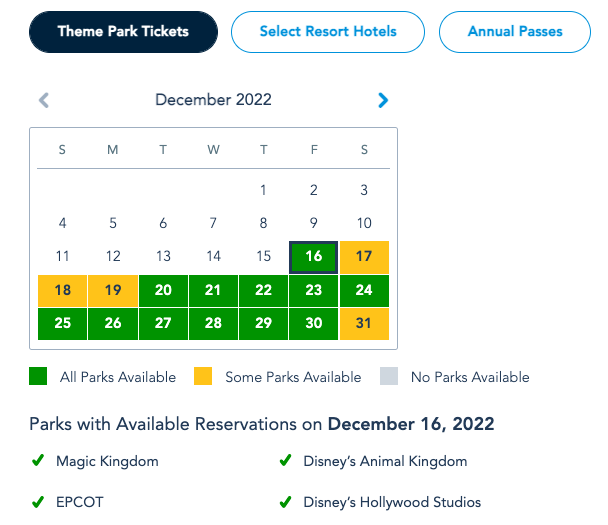Click the checkmark next to EPCOT

point(38,502)
